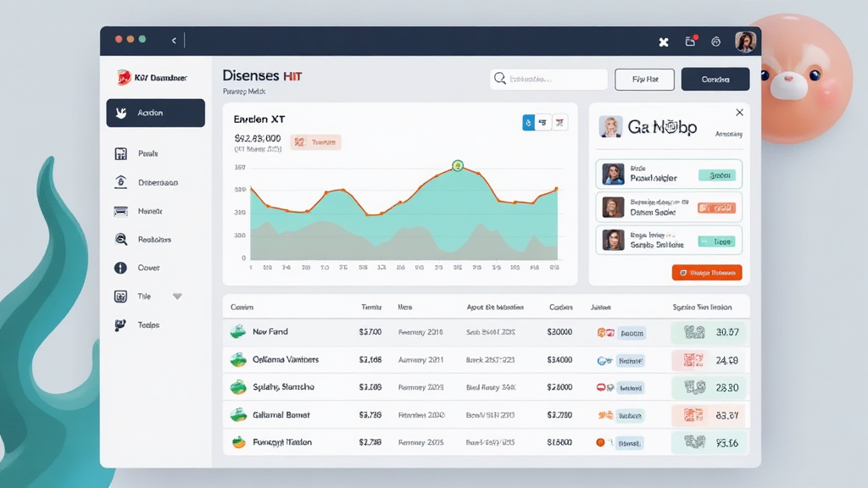Click the orange status dot in last row

[599, 442]
